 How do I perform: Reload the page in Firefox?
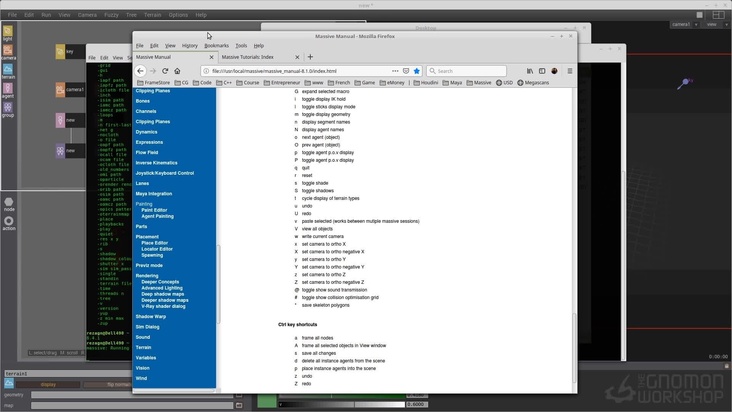(165, 71)
